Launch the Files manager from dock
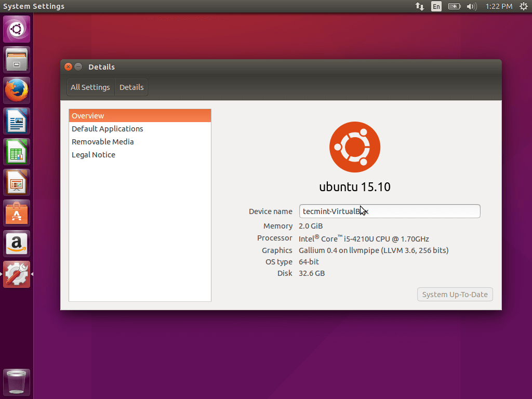 17,60
